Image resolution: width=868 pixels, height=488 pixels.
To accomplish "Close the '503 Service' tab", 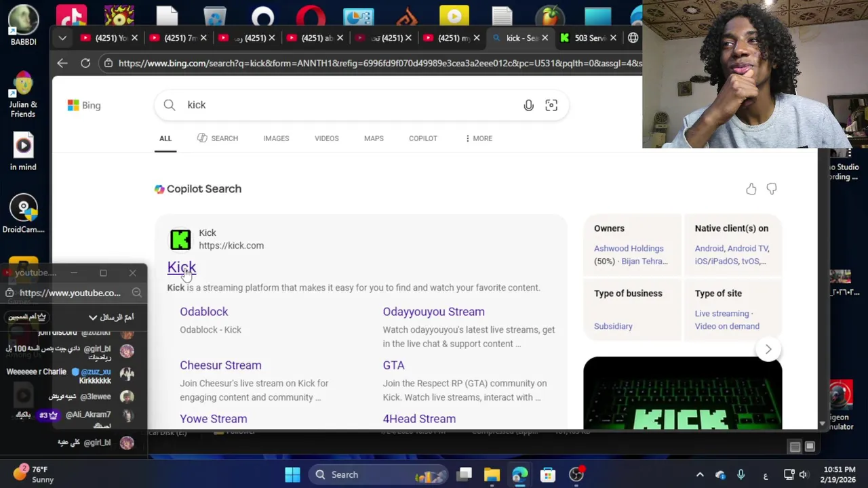I will pos(613,38).
